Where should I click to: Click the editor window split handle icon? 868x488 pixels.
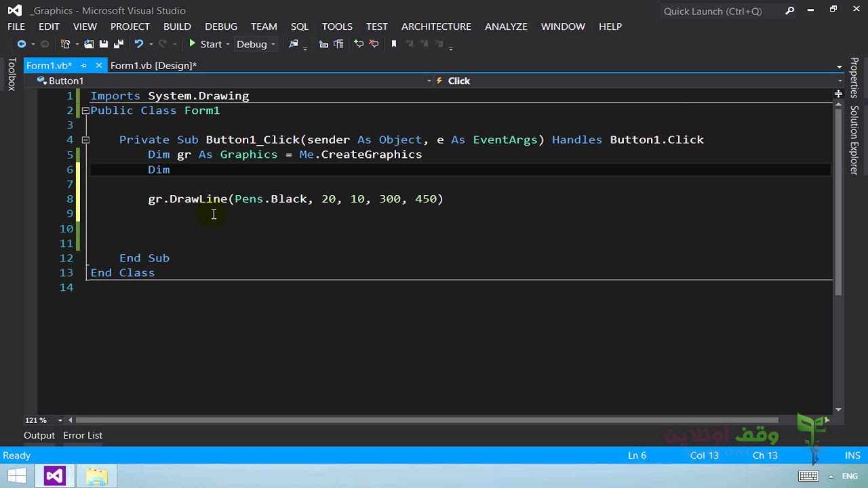click(x=839, y=94)
